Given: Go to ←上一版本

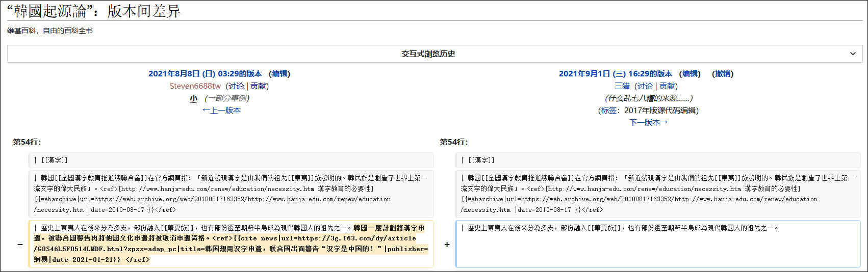Looking at the screenshot, I should point(221,111).
